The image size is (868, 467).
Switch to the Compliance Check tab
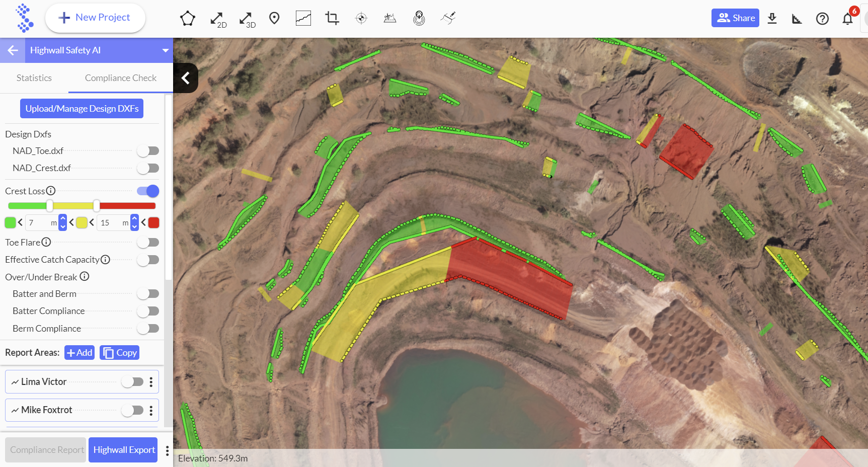point(121,78)
